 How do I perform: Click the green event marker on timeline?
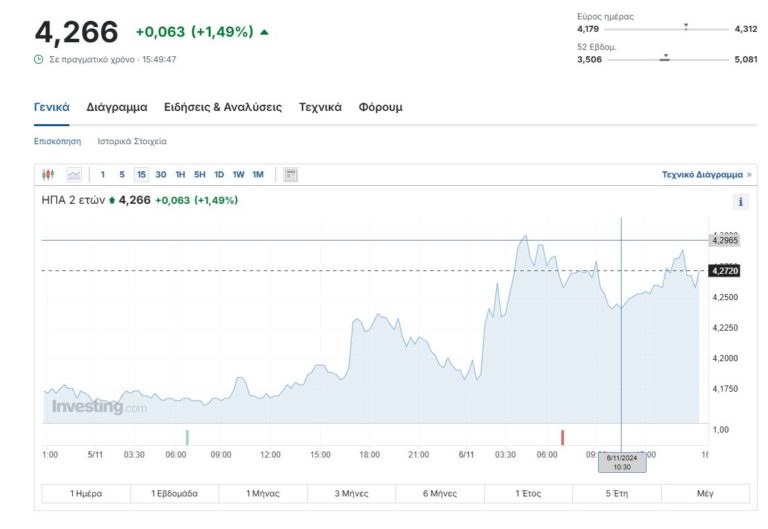[x=187, y=436]
